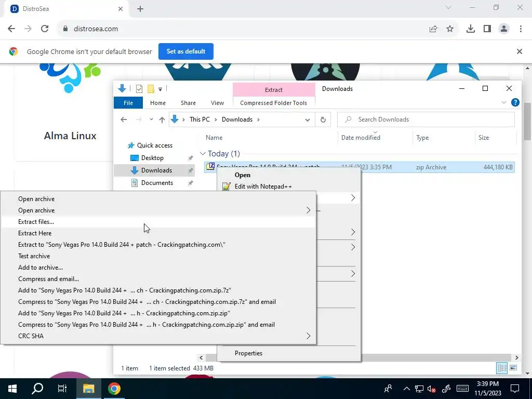The width and height of the screenshot is (532, 399).
Task: Open Explorer File tab
Action: coord(128,103)
